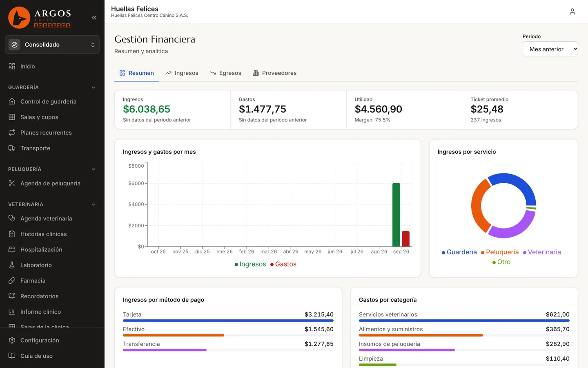This screenshot has width=588, height=368.
Task: Open the user profile icon
Action: pyautogui.click(x=572, y=11)
